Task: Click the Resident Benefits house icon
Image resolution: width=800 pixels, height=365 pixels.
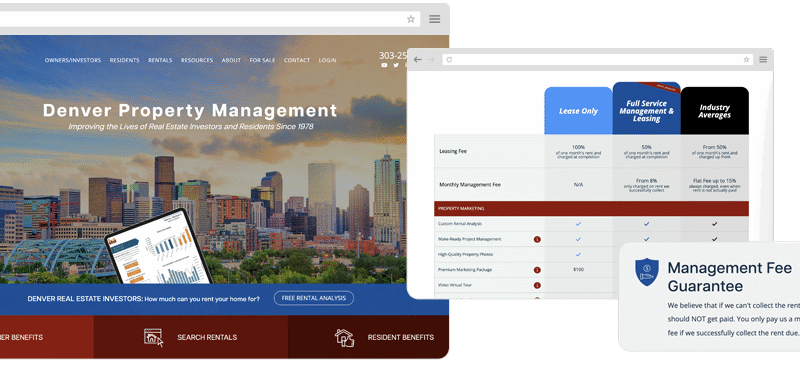Action: tap(344, 337)
